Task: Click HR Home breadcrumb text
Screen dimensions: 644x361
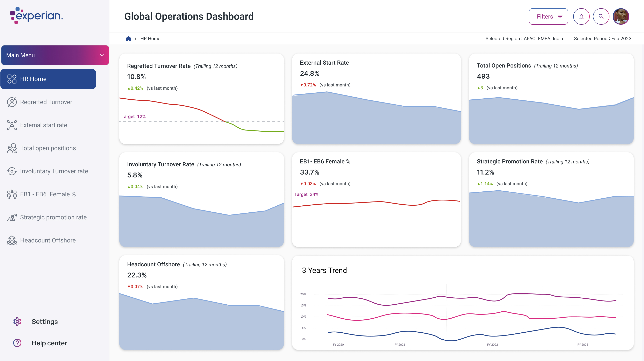Action: (x=150, y=38)
